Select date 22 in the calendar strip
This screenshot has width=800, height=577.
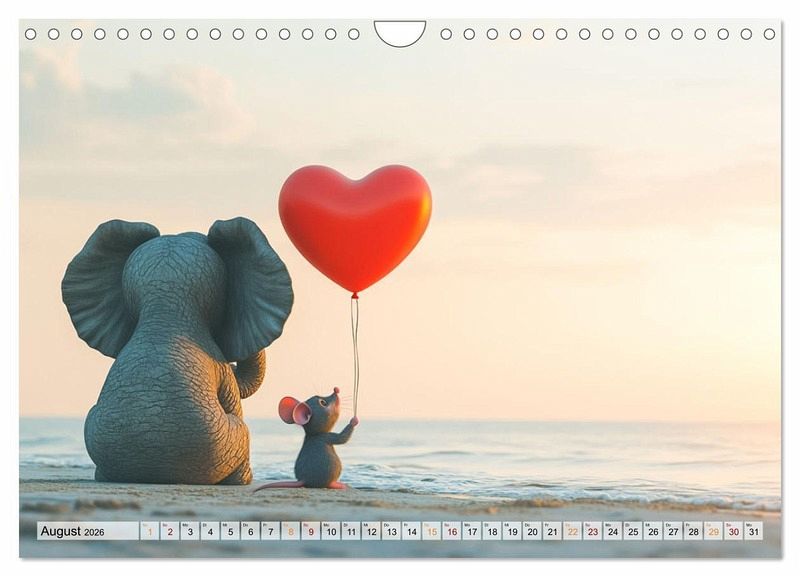point(572,531)
